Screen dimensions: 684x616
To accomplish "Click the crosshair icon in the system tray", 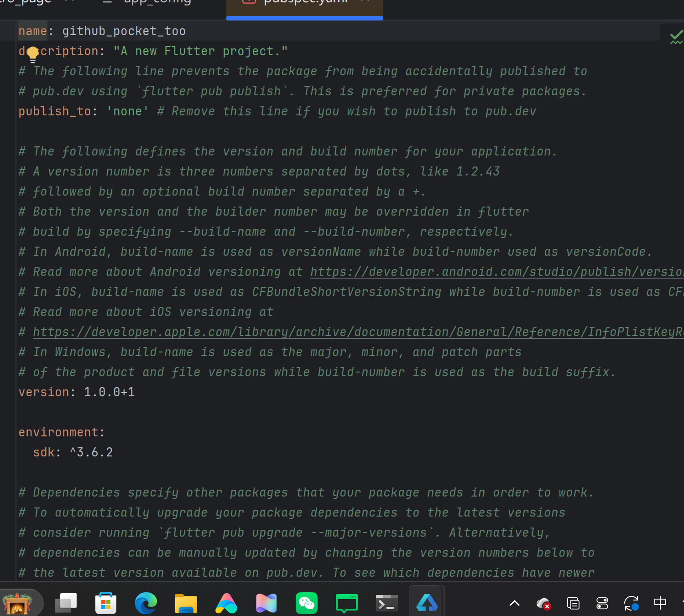I will click(660, 603).
